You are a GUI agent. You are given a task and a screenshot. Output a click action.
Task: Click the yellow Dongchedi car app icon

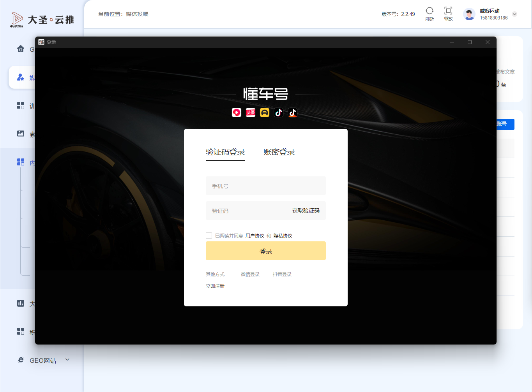(265, 113)
